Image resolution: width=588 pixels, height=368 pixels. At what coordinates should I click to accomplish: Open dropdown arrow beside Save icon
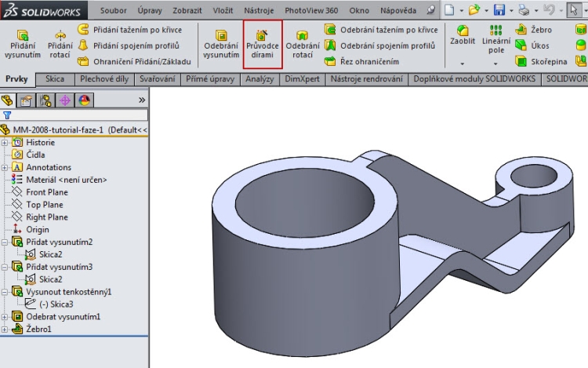click(x=511, y=11)
